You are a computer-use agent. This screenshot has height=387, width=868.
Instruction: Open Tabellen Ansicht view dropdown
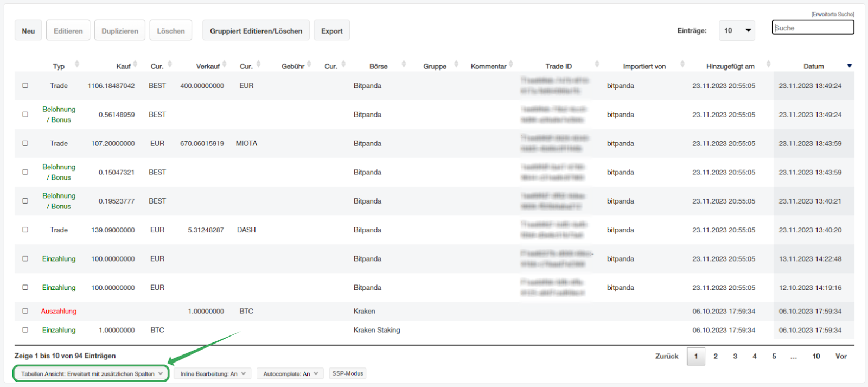click(91, 373)
